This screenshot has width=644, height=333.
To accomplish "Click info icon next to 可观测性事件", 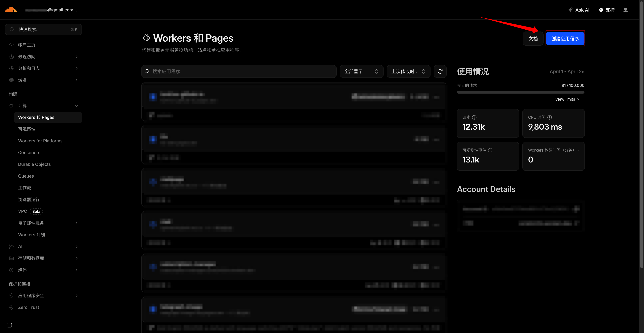I will [490, 150].
